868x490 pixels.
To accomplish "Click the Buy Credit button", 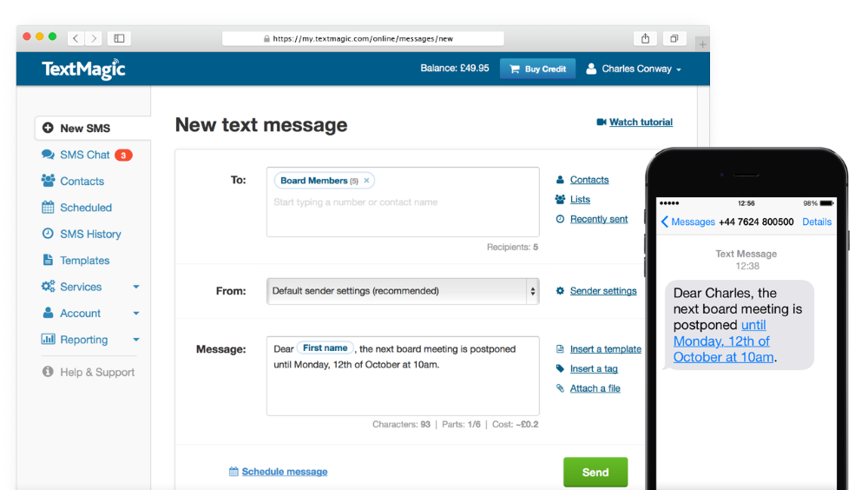I will click(x=537, y=69).
